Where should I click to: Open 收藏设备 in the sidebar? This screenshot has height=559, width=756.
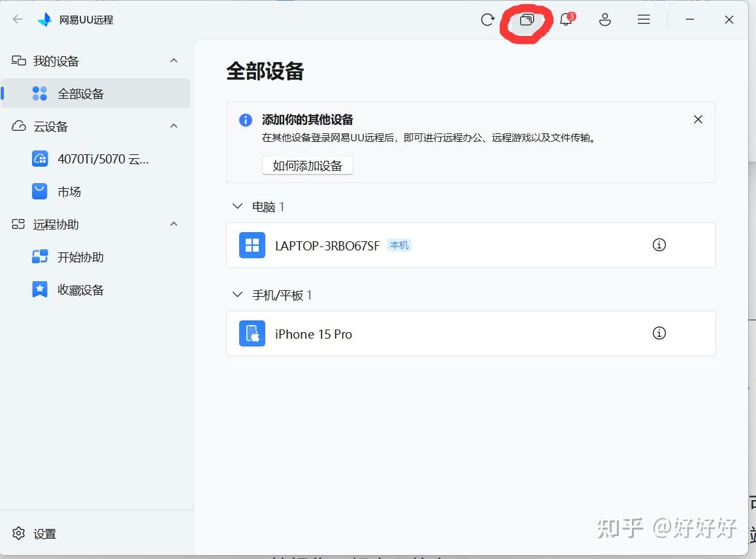click(95, 290)
